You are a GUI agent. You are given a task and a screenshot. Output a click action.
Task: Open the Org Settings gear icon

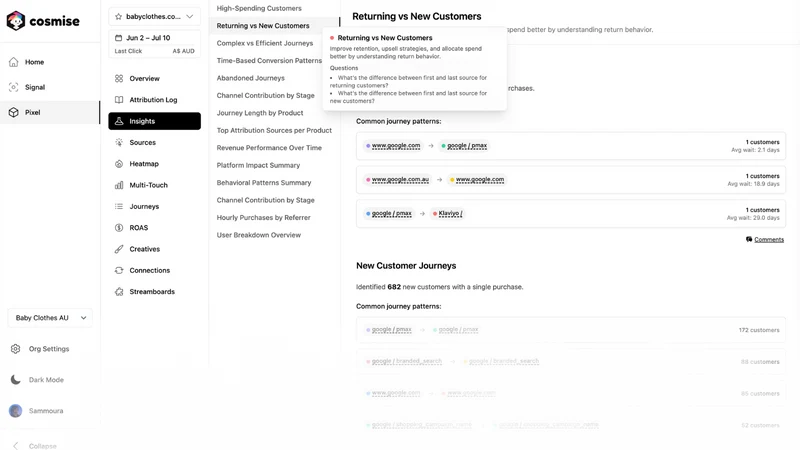[x=15, y=349]
